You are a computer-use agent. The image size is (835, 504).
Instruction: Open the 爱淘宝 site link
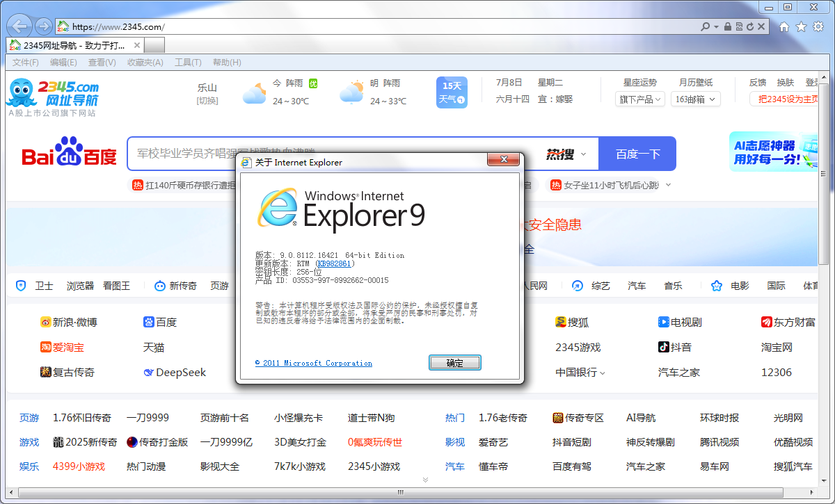pos(62,347)
